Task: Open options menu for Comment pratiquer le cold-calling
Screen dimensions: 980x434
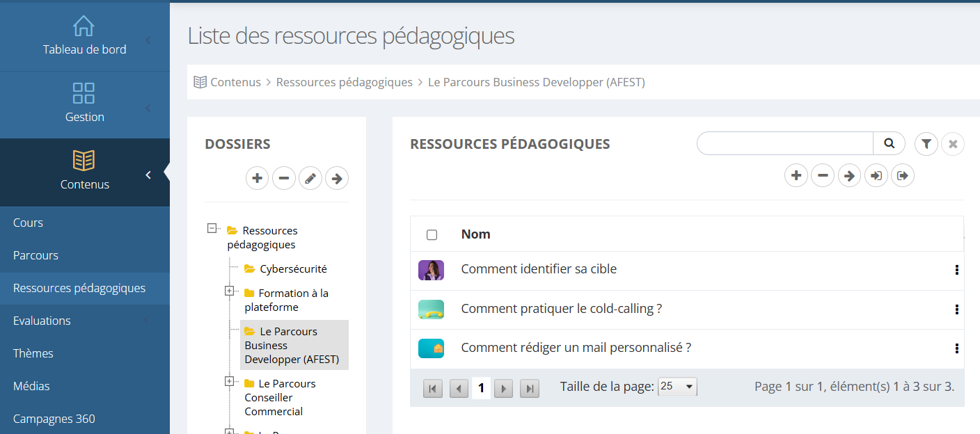Action: pos(957,310)
